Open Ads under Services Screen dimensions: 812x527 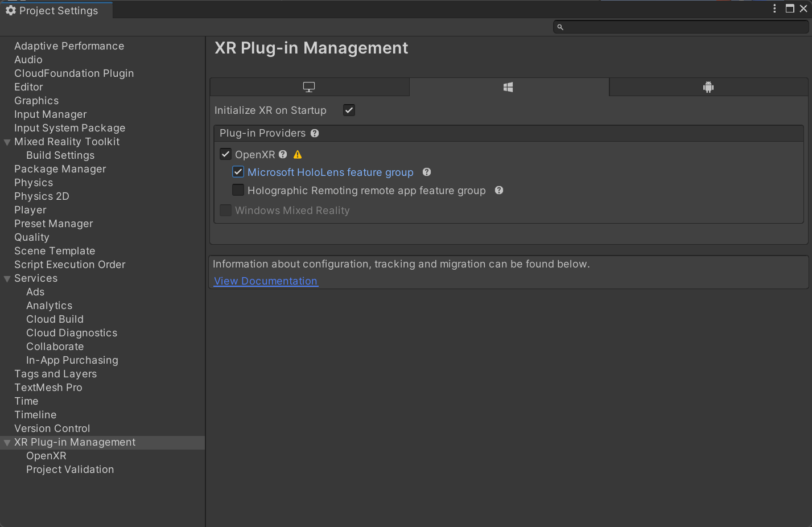pos(35,292)
